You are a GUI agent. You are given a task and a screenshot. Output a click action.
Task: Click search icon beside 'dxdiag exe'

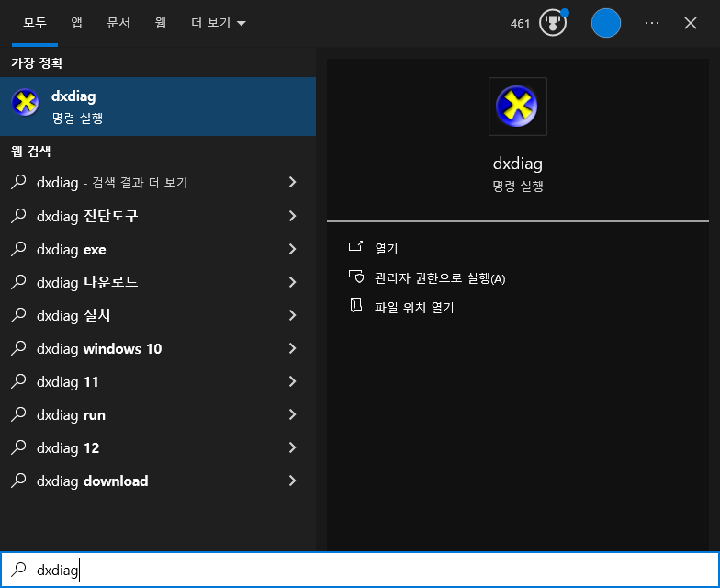pyautogui.click(x=18, y=248)
